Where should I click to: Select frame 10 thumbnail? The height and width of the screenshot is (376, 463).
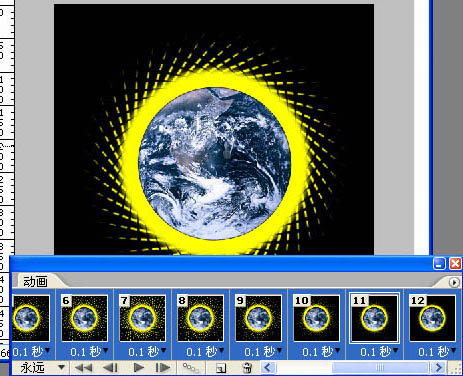click(x=316, y=318)
